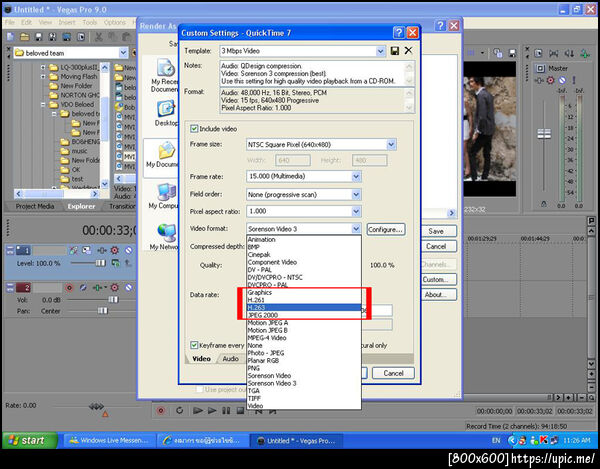
Task: Click the Stop icon in transport
Action: point(240,410)
